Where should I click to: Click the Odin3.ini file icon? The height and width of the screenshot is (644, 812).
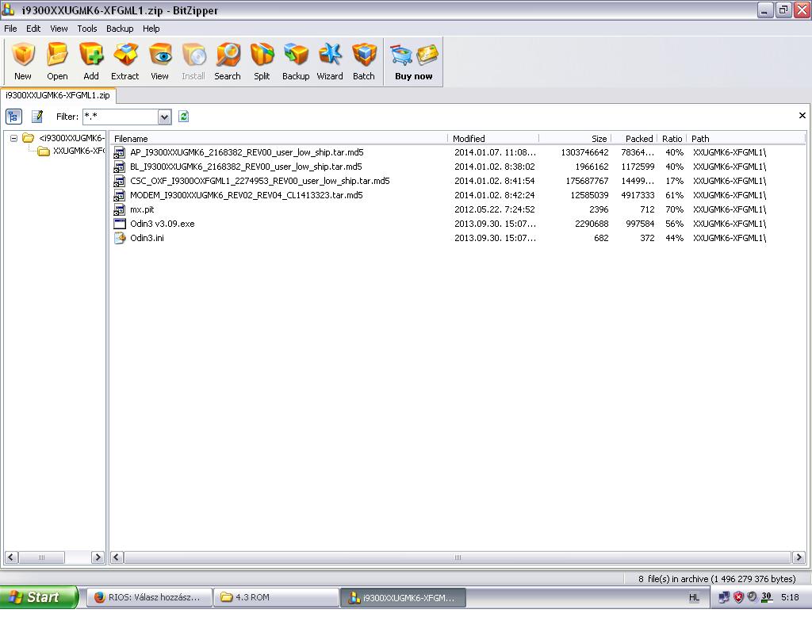pos(120,238)
